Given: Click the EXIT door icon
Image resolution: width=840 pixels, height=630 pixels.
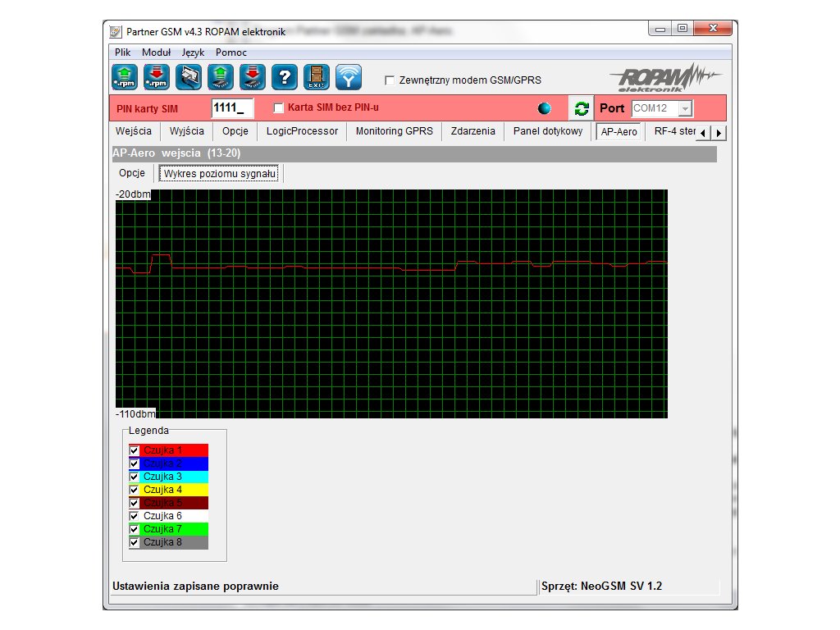Looking at the screenshot, I should coord(317,77).
